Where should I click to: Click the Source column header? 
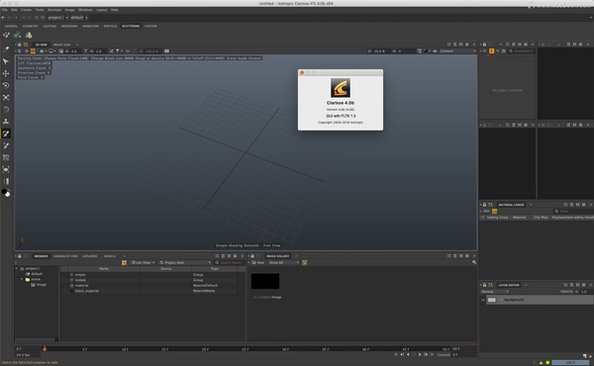(x=166, y=269)
